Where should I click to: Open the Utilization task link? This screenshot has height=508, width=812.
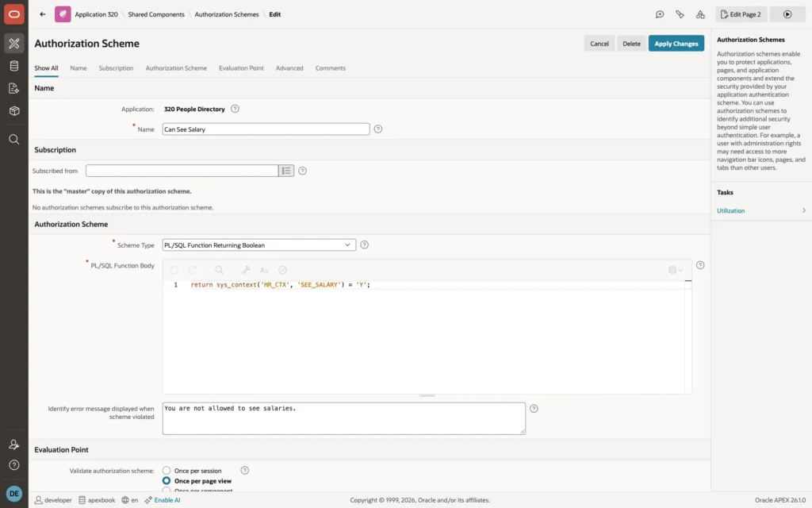[730, 210]
